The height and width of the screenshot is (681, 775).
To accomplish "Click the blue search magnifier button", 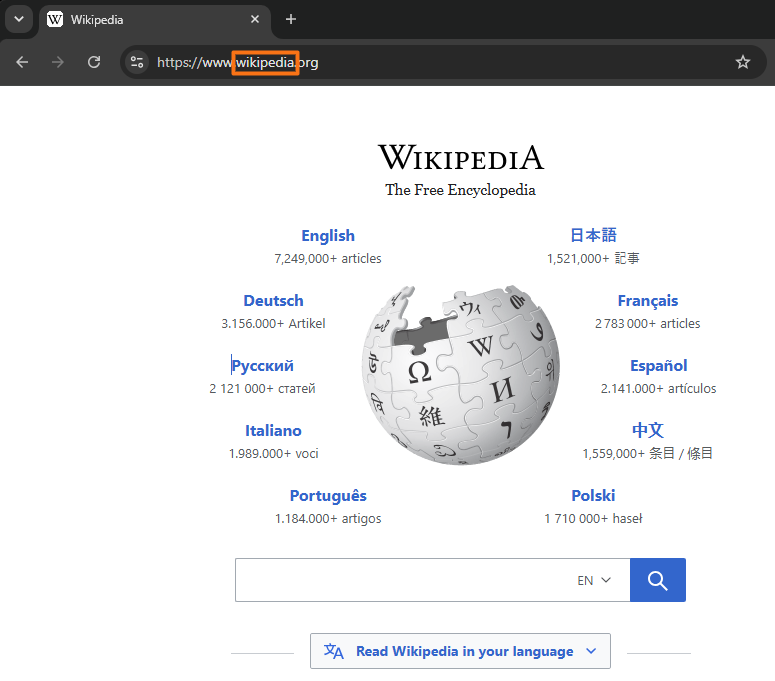I will [657, 580].
